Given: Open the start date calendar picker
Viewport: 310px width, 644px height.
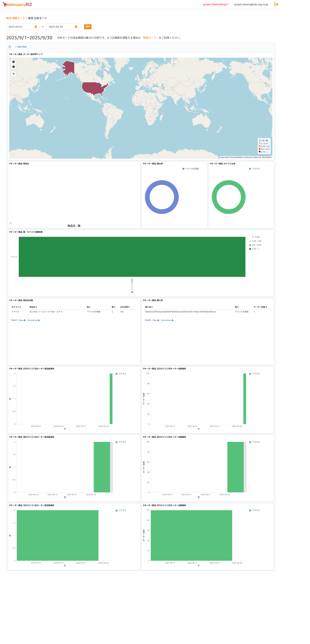Looking at the screenshot, I should click(x=36, y=27).
